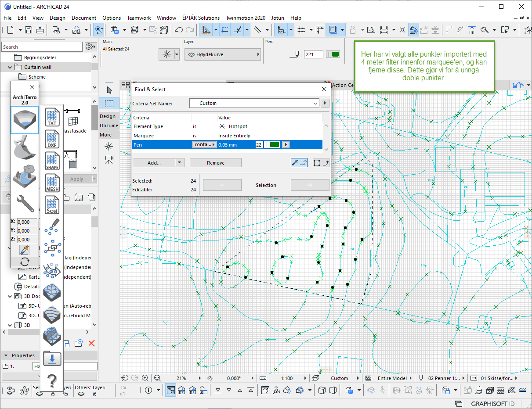This screenshot has width=532, height=409.
Task: Toggle the Floor Plan view button
Action: coord(170,390)
